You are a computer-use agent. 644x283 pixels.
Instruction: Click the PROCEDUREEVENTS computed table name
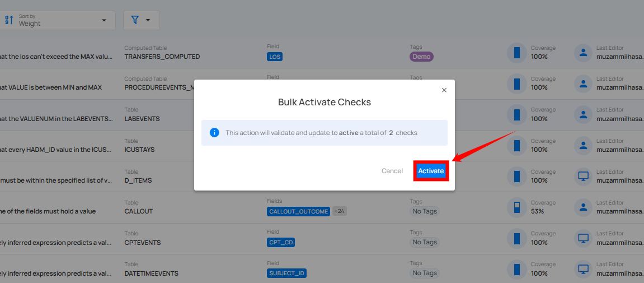pos(159,87)
